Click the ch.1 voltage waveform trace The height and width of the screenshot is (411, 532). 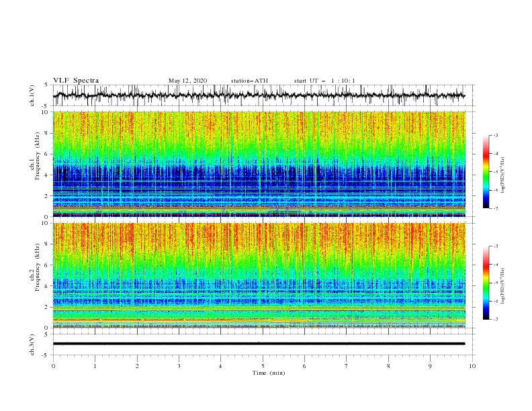(x=259, y=95)
